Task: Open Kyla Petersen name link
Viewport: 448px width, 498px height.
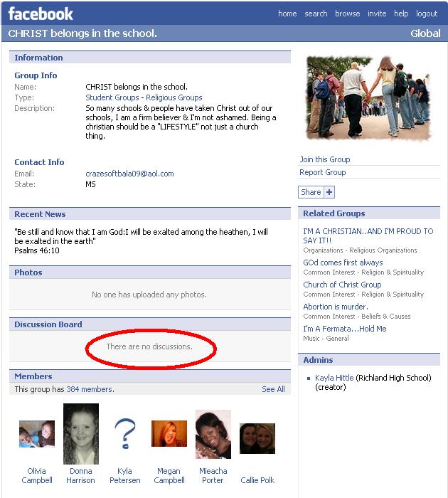Action: click(124, 475)
